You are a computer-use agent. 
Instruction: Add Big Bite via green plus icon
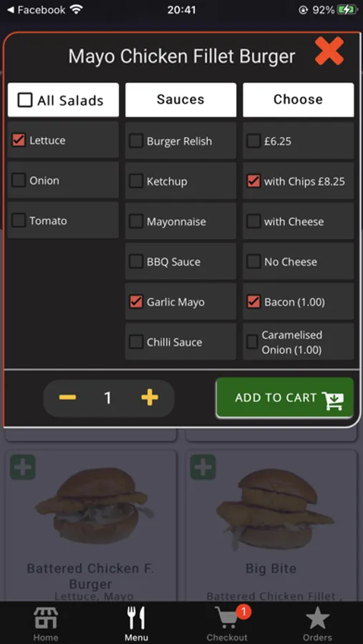[203, 467]
